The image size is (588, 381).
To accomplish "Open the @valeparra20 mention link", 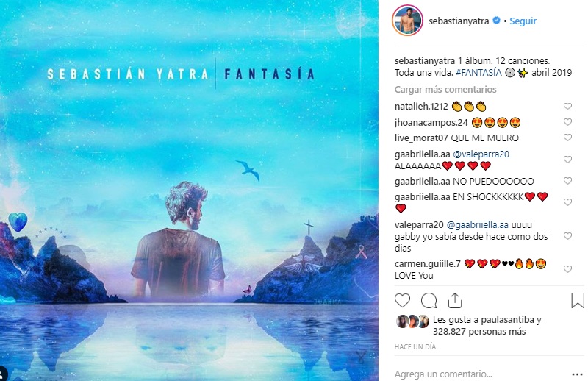I will point(481,154).
